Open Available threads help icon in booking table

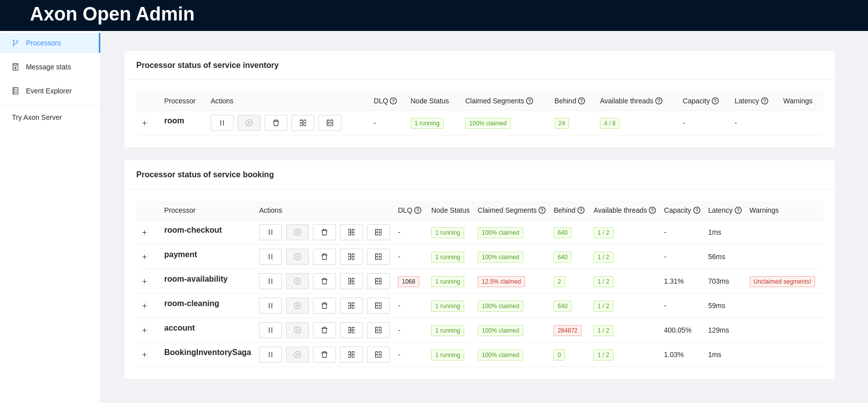pos(652,210)
